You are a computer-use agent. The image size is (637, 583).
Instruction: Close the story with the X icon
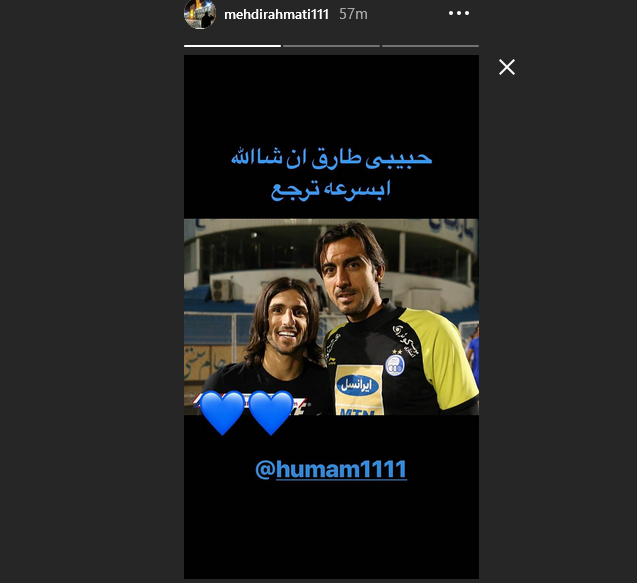click(507, 67)
